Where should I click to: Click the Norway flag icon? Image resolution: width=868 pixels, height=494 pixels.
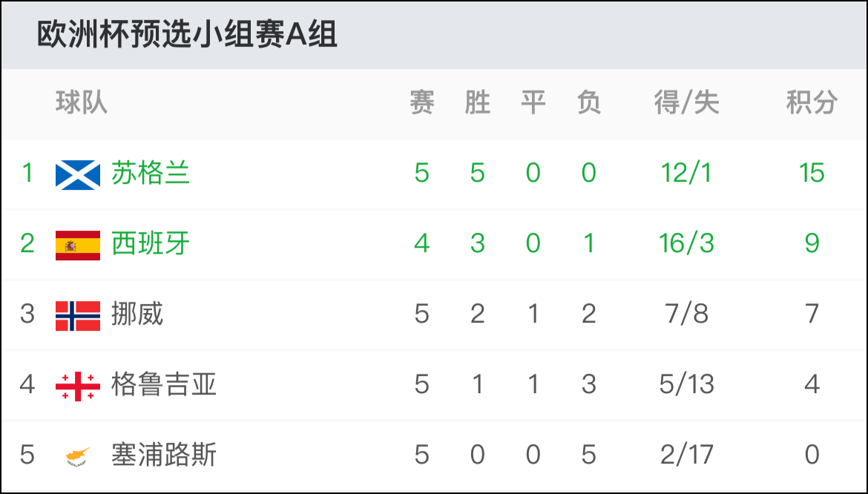77,316
